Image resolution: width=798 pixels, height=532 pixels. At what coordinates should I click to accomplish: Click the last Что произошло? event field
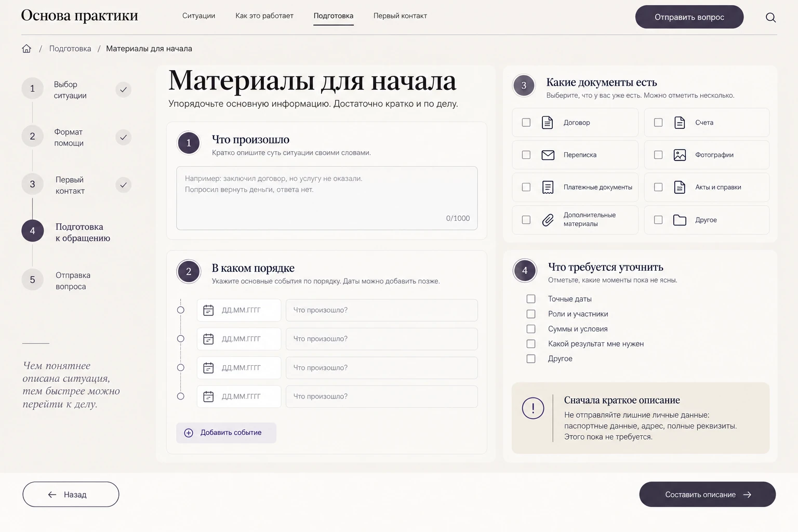(x=382, y=396)
